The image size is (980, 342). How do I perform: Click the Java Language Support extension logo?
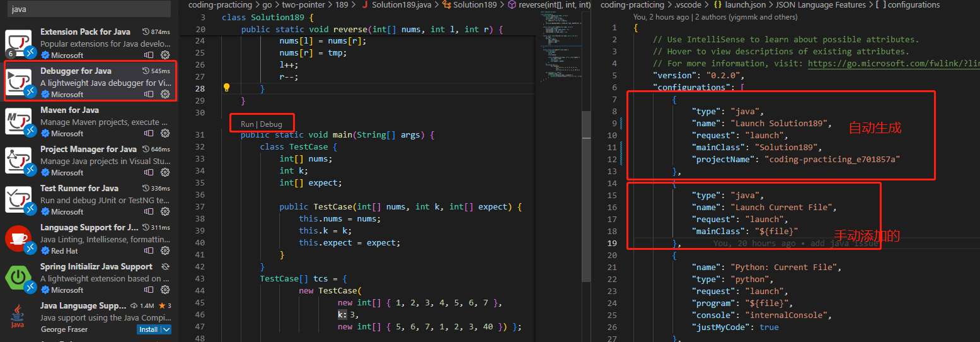tap(18, 317)
